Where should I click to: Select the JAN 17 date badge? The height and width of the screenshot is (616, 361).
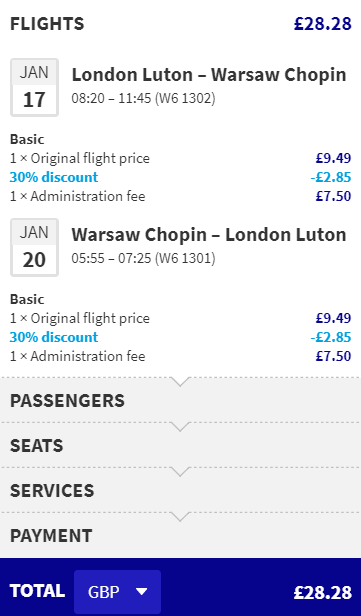pos(35,88)
